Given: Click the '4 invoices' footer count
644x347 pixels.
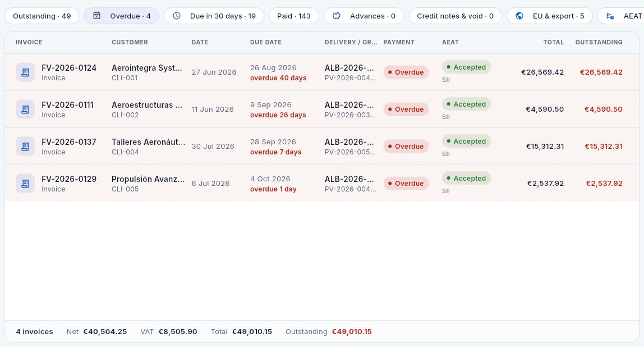Looking at the screenshot, I should (35, 332).
